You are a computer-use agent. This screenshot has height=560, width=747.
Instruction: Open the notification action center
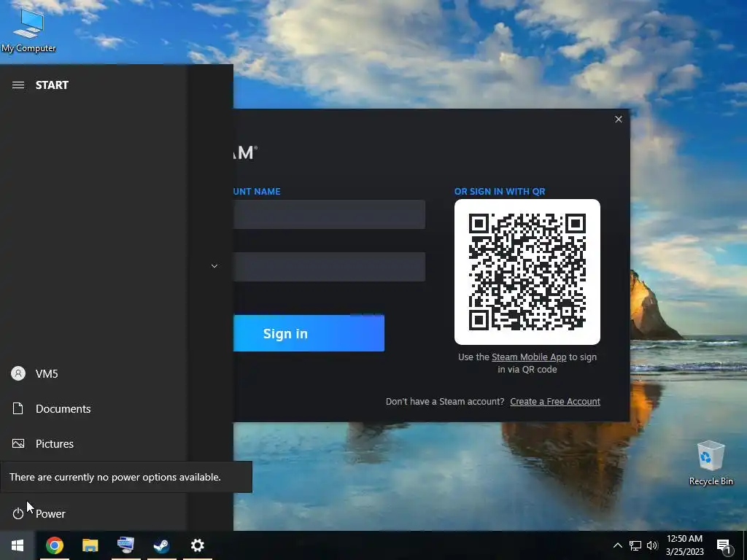click(x=724, y=545)
